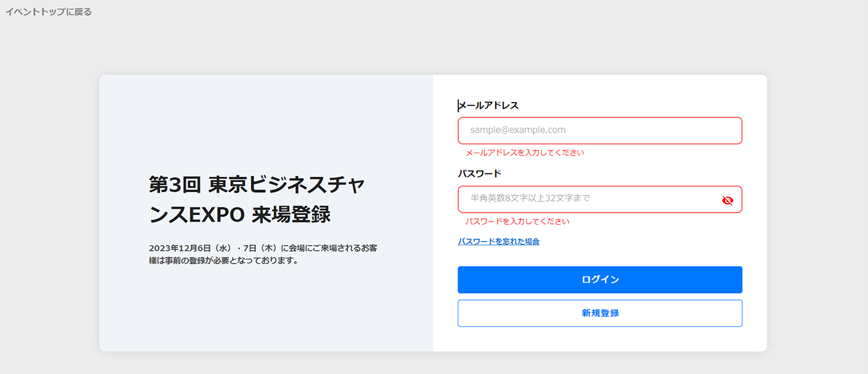Click empty area above the event heading
Image resolution: width=868 pixels, height=374 pixels.
[266, 121]
